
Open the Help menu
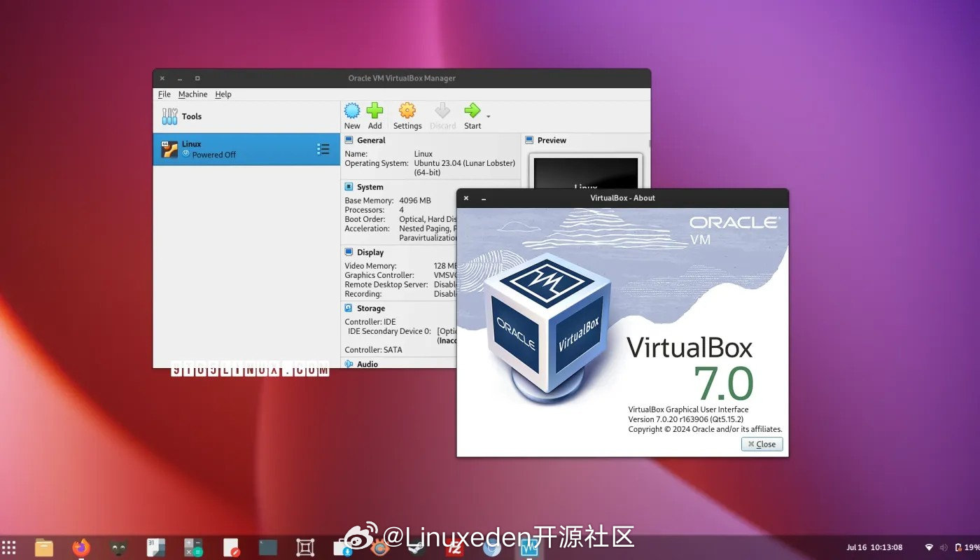click(x=223, y=94)
